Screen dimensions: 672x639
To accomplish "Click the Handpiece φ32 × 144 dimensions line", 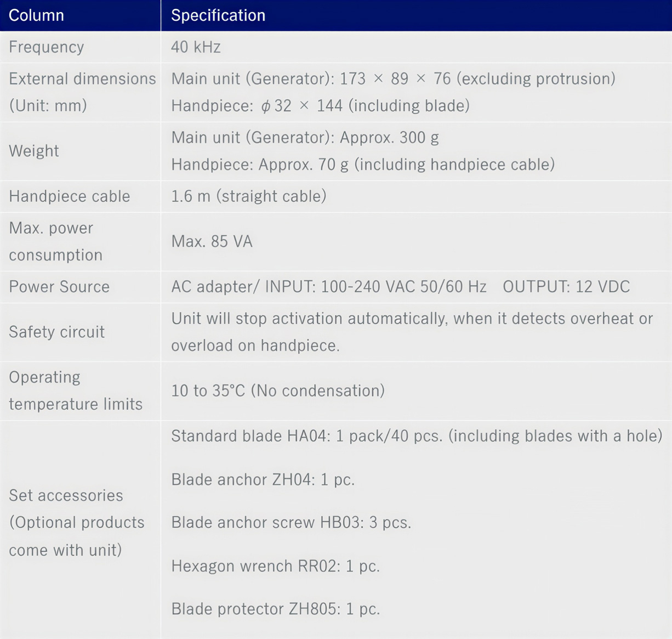I will point(320,106).
